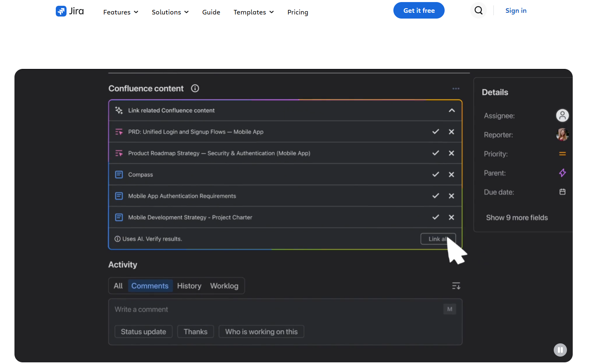Click the Activity section heading
Viewport: 600px width, 364px height.
point(123,265)
